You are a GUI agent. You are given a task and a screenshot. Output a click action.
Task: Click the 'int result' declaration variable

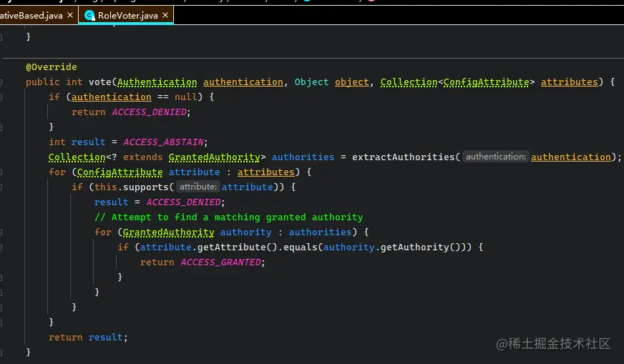(88, 142)
